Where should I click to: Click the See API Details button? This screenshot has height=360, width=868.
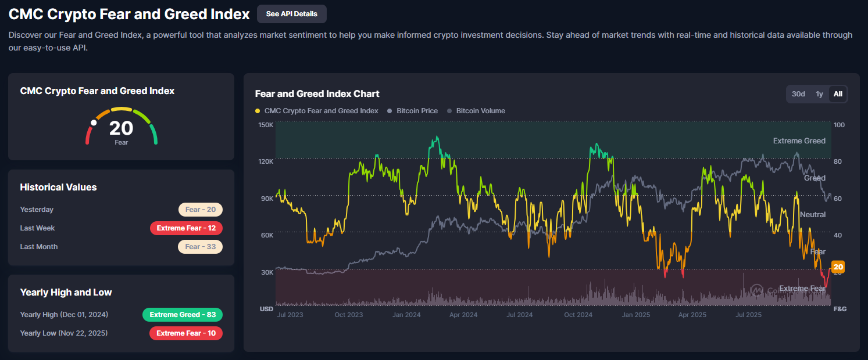[291, 13]
